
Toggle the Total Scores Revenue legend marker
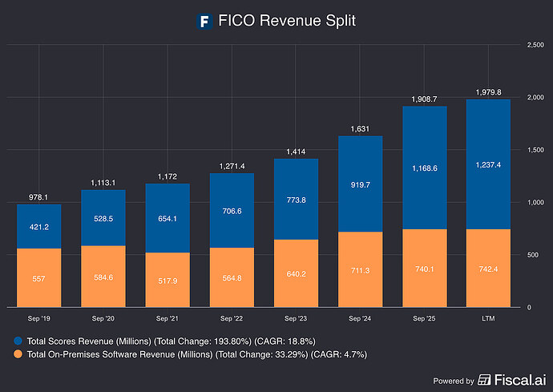pyautogui.click(x=18, y=341)
